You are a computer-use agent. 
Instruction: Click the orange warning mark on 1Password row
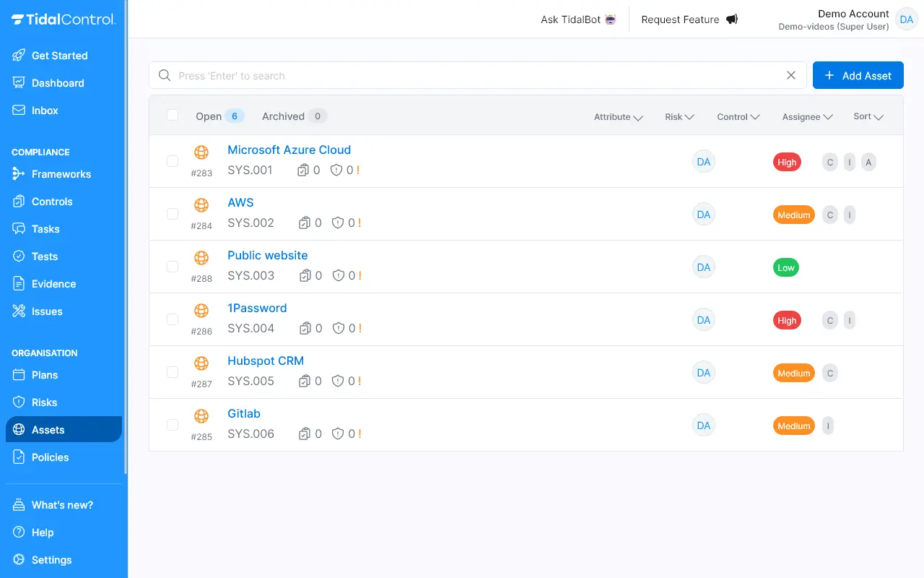point(359,329)
